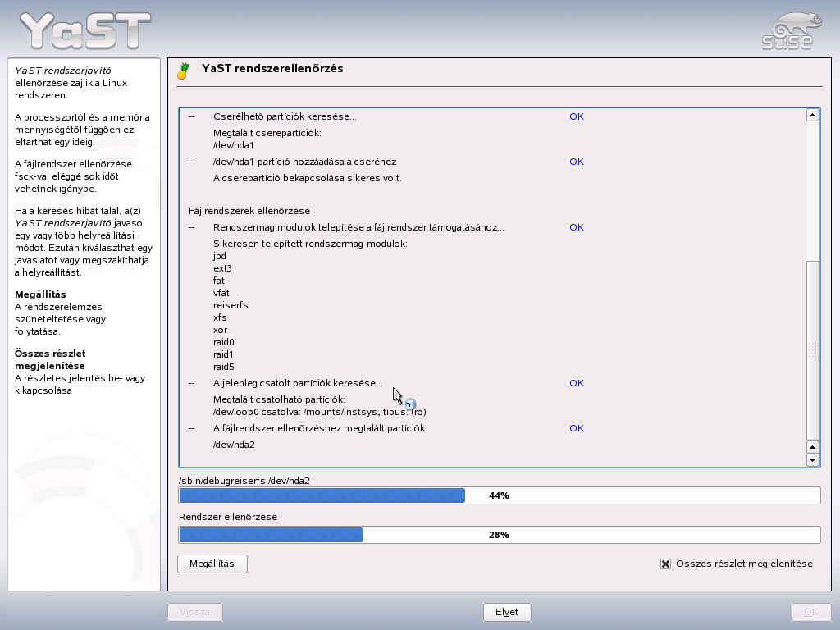Click the scroll-up arrow at the top of the log
The height and width of the screenshot is (630, 840).
coord(813,115)
